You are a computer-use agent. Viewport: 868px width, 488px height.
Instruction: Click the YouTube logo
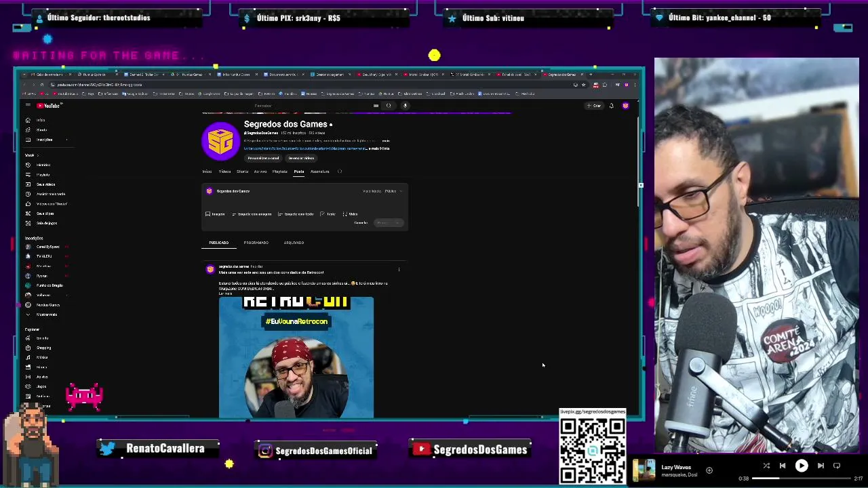(x=50, y=106)
